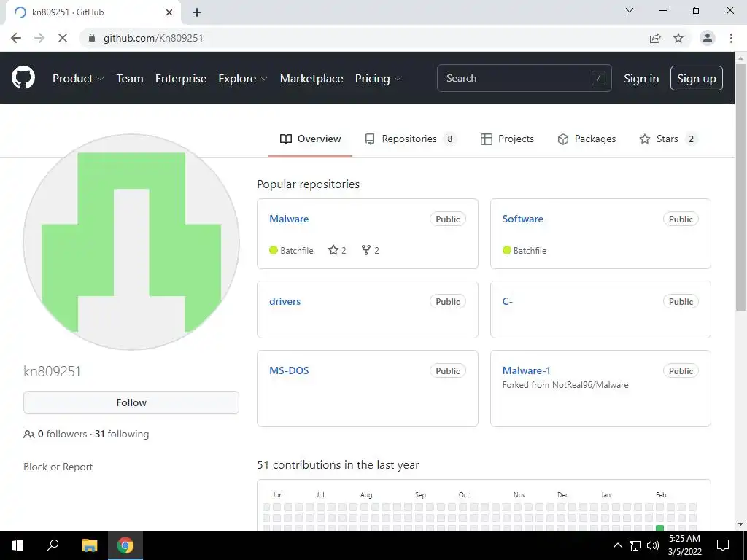Open the Windows Start menu
The image size is (747, 560).
[18, 545]
